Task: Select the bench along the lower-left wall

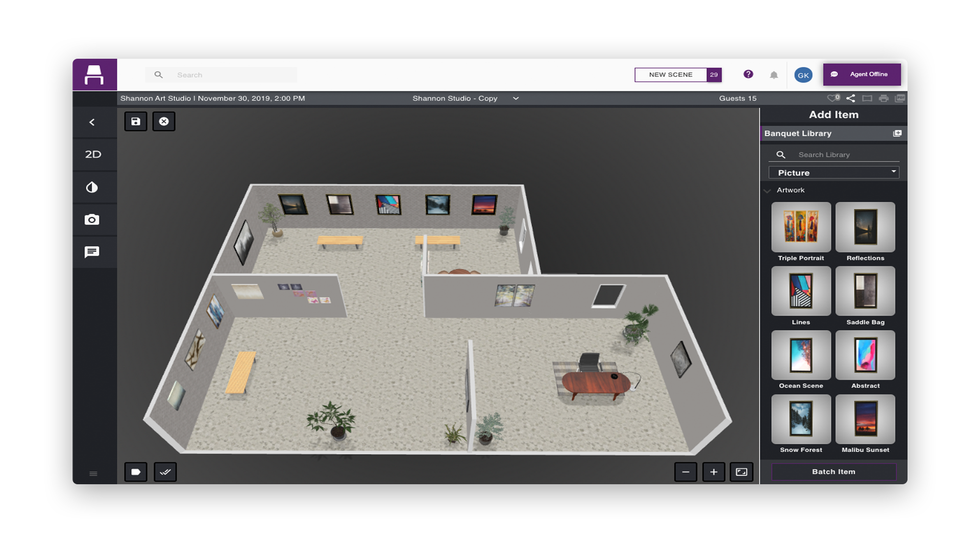Action: pos(241,372)
